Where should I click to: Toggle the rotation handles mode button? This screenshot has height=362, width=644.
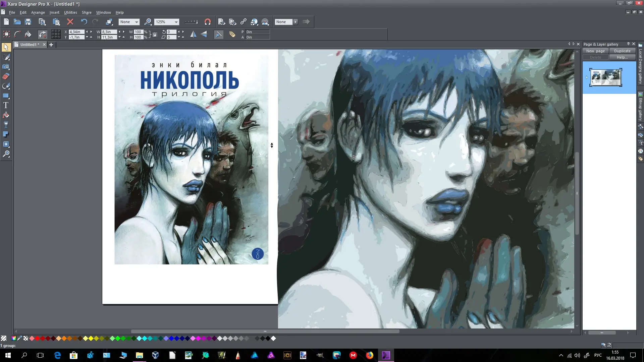click(x=42, y=34)
